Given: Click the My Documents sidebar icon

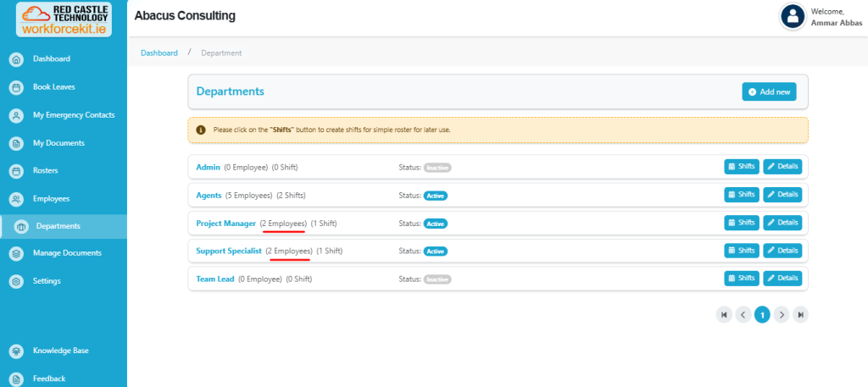Looking at the screenshot, I should (15, 143).
